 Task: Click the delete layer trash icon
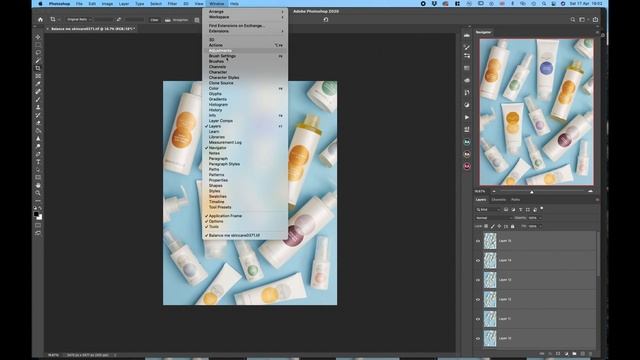point(591,353)
